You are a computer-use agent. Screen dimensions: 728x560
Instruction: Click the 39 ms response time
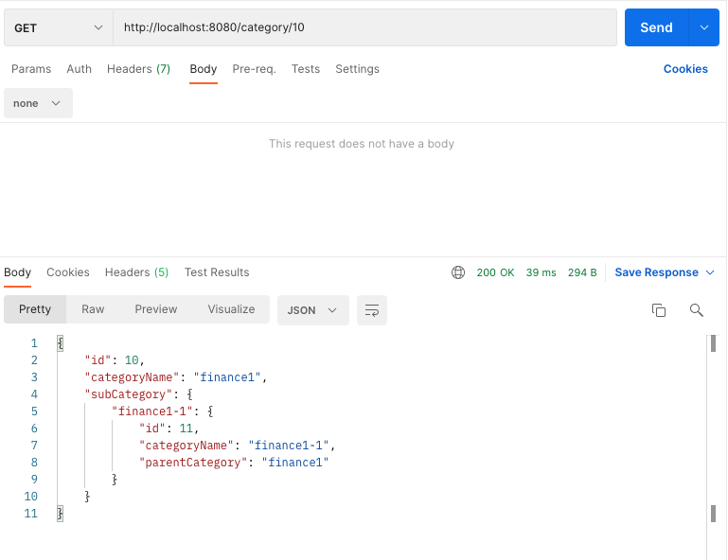point(541,272)
